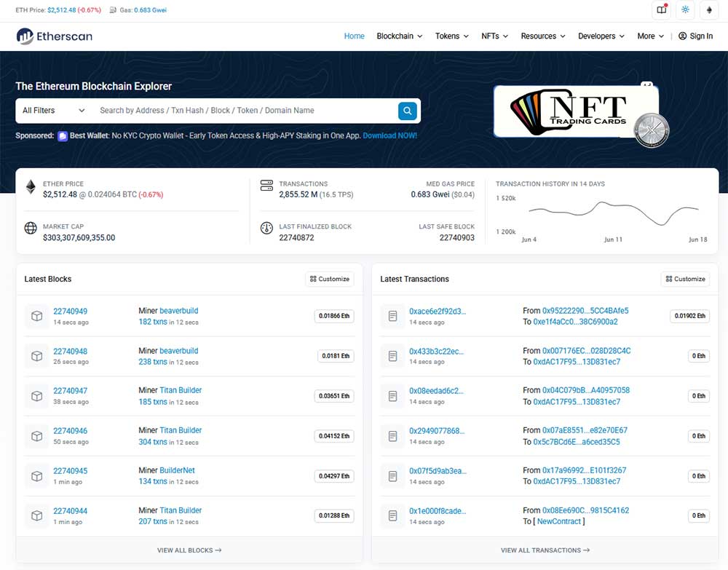
Task: Expand the Tokens menu
Action: coord(451,36)
